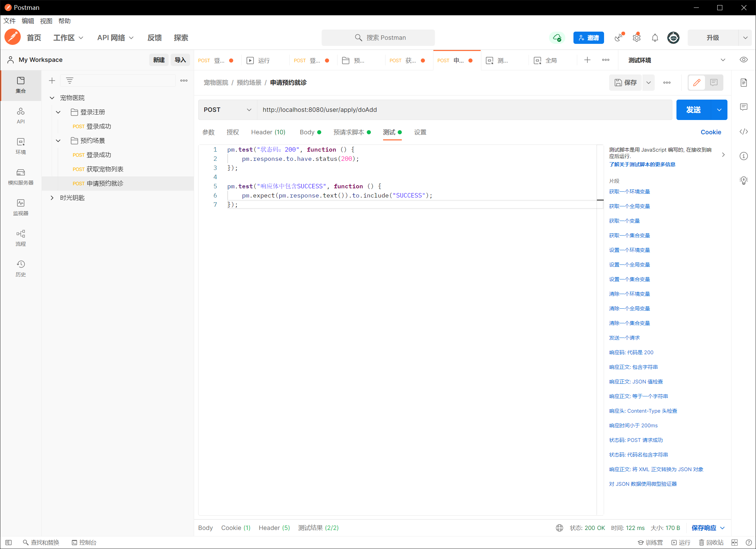Click the editor minimap scrollbar marker
The height and width of the screenshot is (549, 756).
pos(600,200)
